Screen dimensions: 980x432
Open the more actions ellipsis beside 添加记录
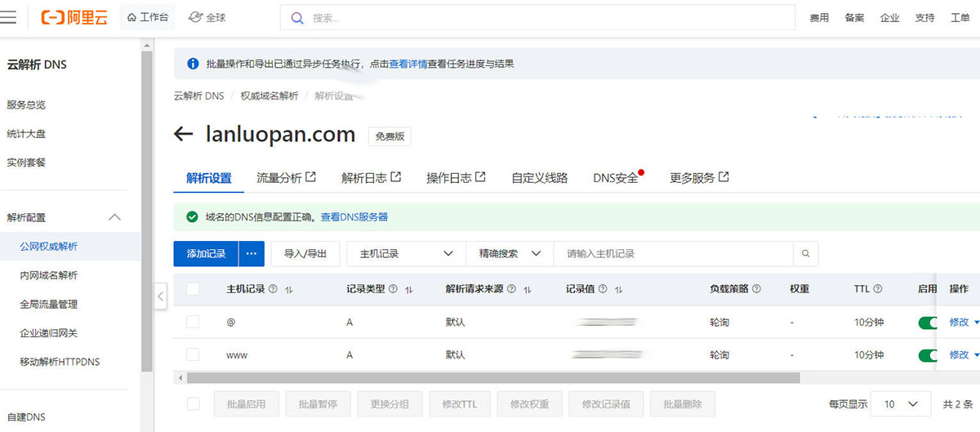point(252,254)
